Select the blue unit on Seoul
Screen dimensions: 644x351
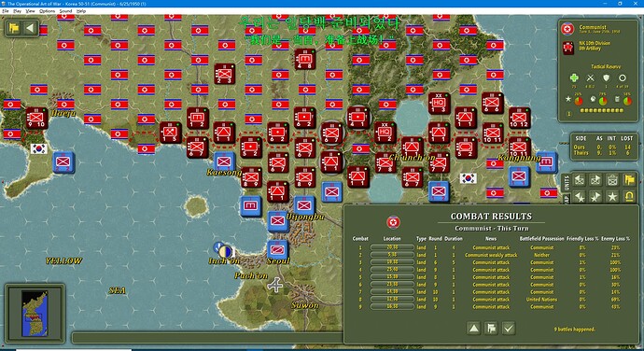click(x=277, y=250)
